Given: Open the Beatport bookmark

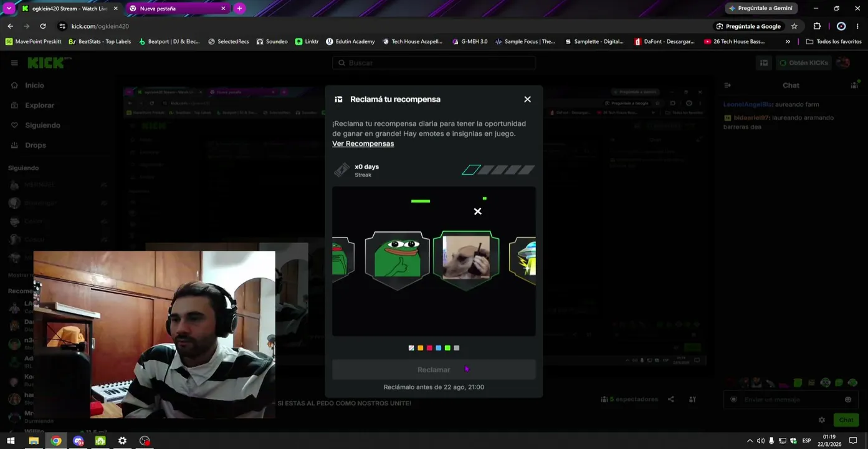Looking at the screenshot, I should (169, 42).
